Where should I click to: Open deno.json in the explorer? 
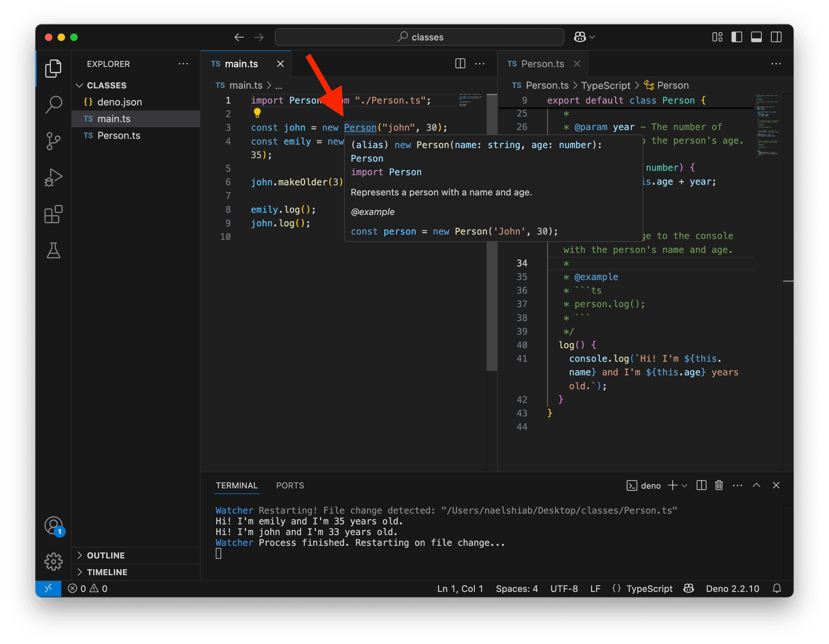[x=136, y=102]
